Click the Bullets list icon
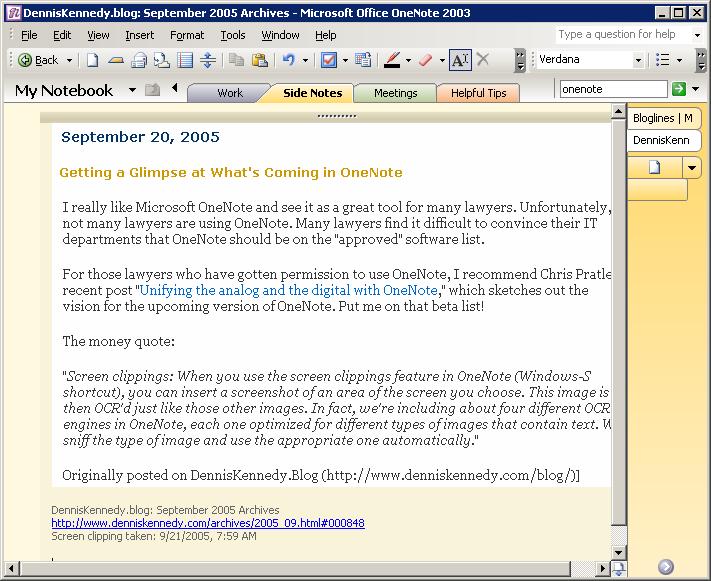 pos(663,60)
